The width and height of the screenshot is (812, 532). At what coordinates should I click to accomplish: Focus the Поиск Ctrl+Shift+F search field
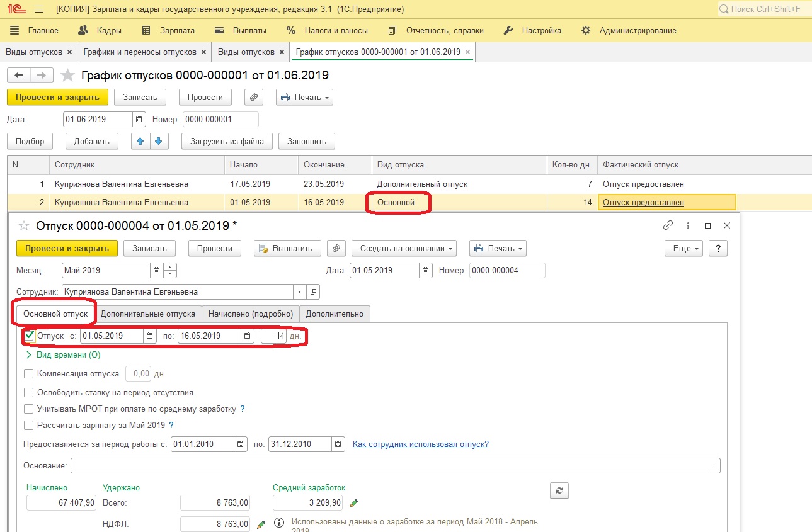[764, 9]
